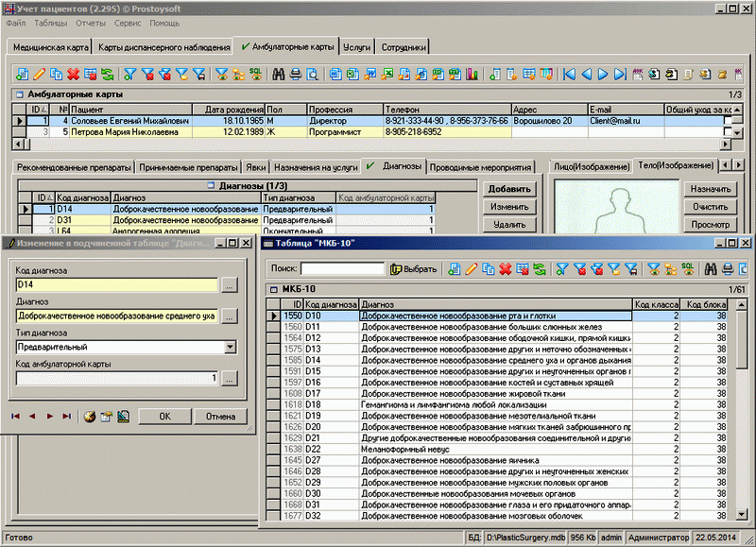The height and width of the screenshot is (547, 756).
Task: Click the SQL filter icon in the МКБ-10 toolbar
Action: pyautogui.click(x=688, y=269)
